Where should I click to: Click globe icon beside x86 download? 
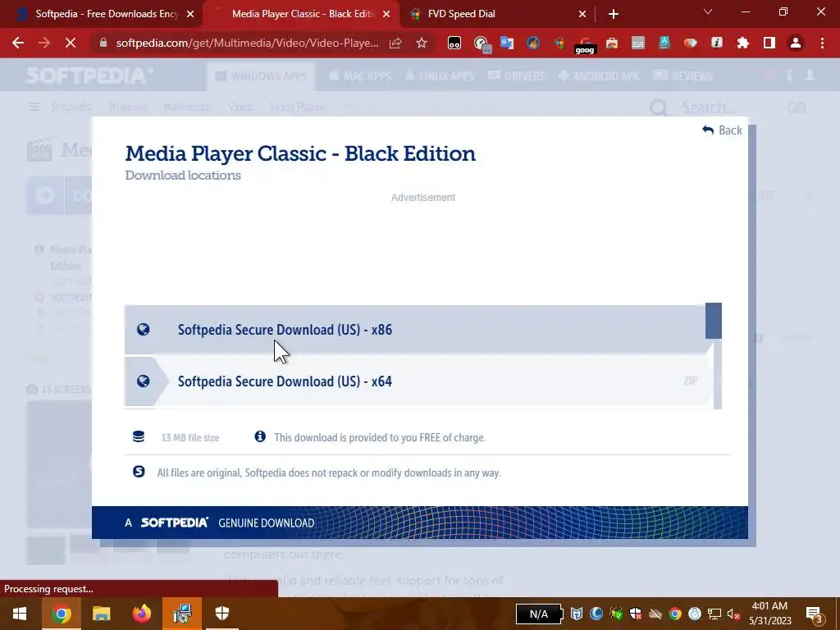[x=143, y=330]
